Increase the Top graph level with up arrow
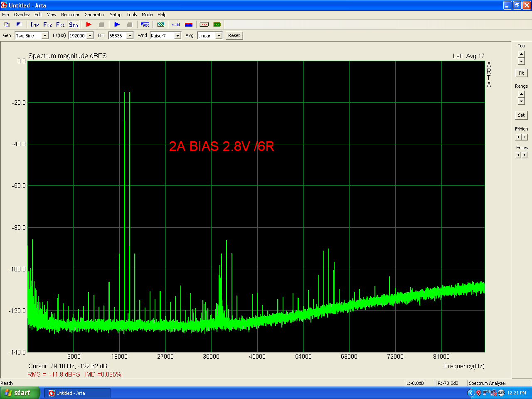 pos(521,54)
